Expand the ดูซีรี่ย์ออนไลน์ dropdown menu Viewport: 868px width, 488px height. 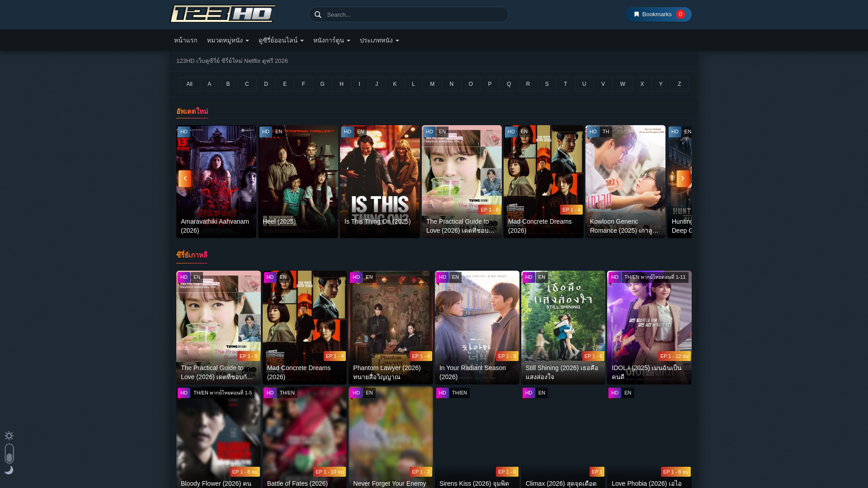coord(281,40)
